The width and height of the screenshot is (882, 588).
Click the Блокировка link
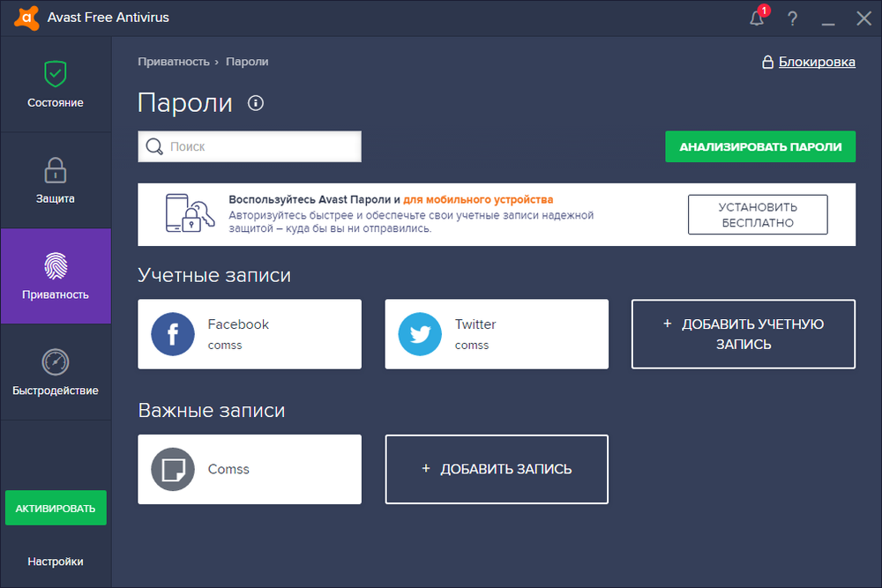click(817, 62)
